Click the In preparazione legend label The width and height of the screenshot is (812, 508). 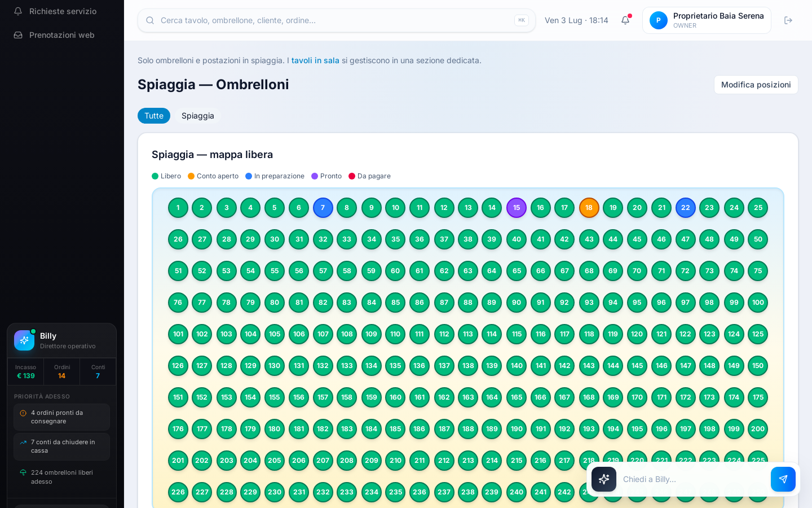click(x=279, y=176)
